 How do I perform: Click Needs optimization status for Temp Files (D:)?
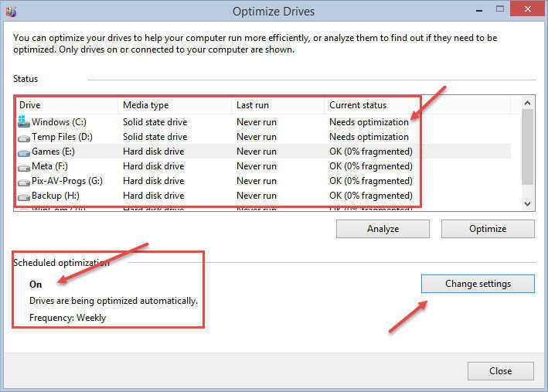[x=369, y=137]
